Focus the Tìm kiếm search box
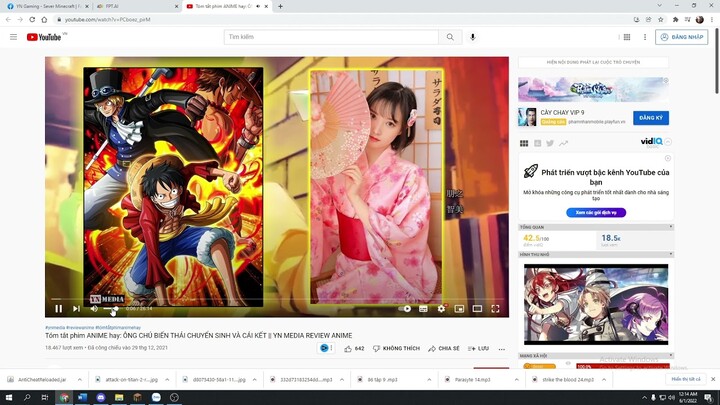This screenshot has width=720, height=405. tap(331, 37)
